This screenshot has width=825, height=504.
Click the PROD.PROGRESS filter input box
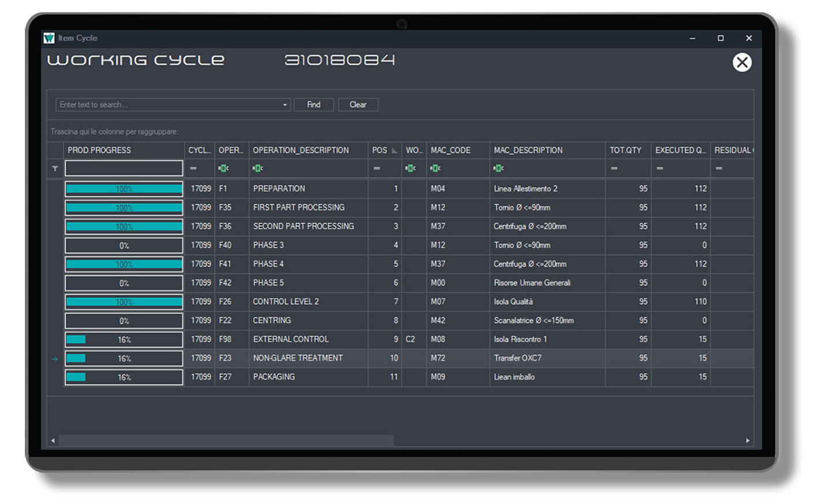(124, 168)
